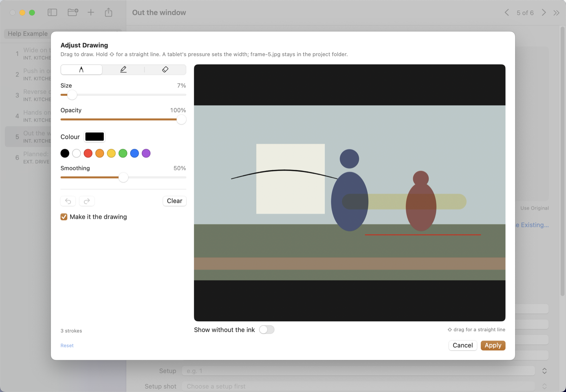Go to previous frame arrow
Viewport: 566px width, 392px height.
pyautogui.click(x=507, y=13)
